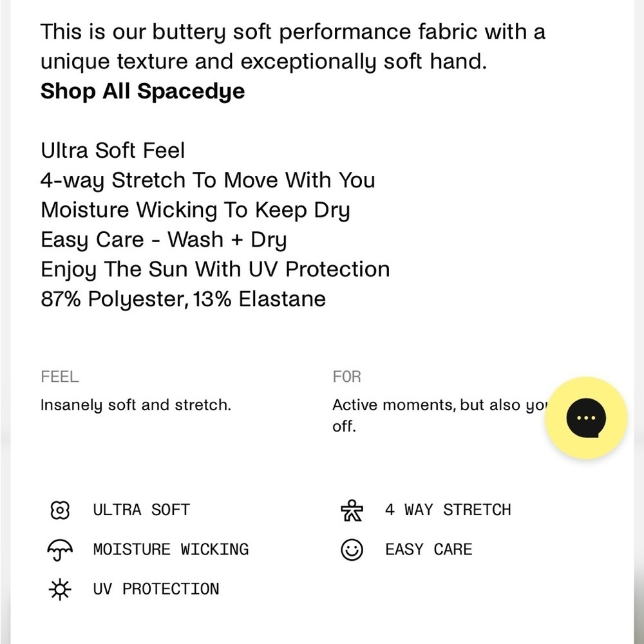The width and height of the screenshot is (644, 644).
Task: Click the Easy Care - Wash + Dry line
Action: [x=164, y=240]
